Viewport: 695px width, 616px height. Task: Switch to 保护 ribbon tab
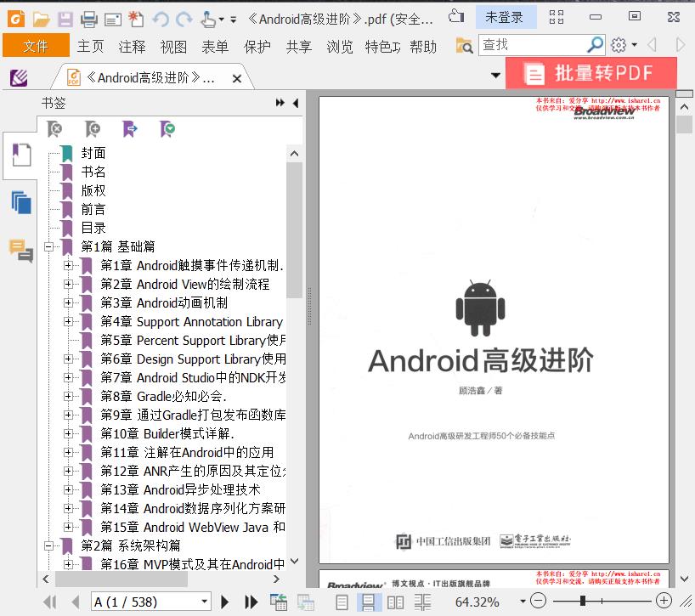257,46
